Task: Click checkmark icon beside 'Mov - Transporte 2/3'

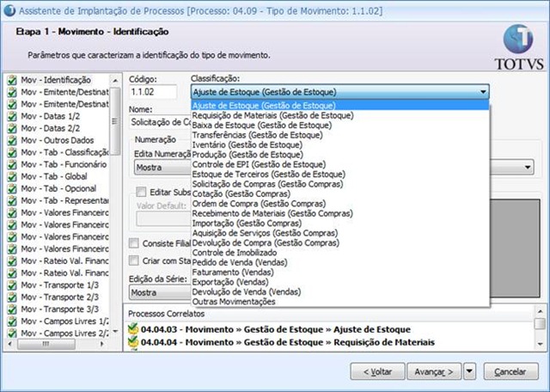Action: 12,297
